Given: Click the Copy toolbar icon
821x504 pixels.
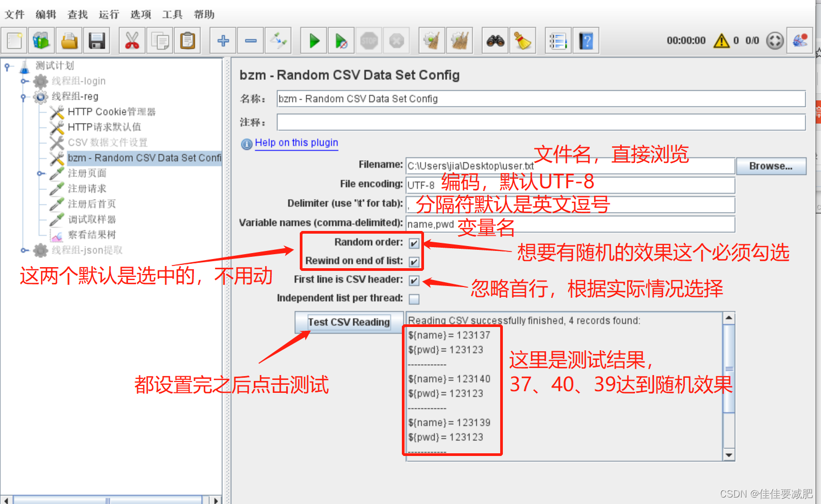Looking at the screenshot, I should coord(160,40).
